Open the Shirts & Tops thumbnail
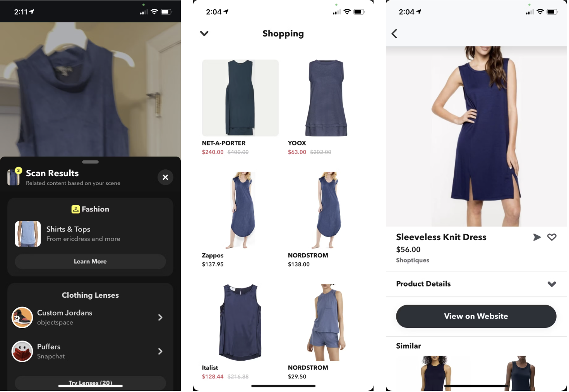569x392 pixels. click(28, 234)
